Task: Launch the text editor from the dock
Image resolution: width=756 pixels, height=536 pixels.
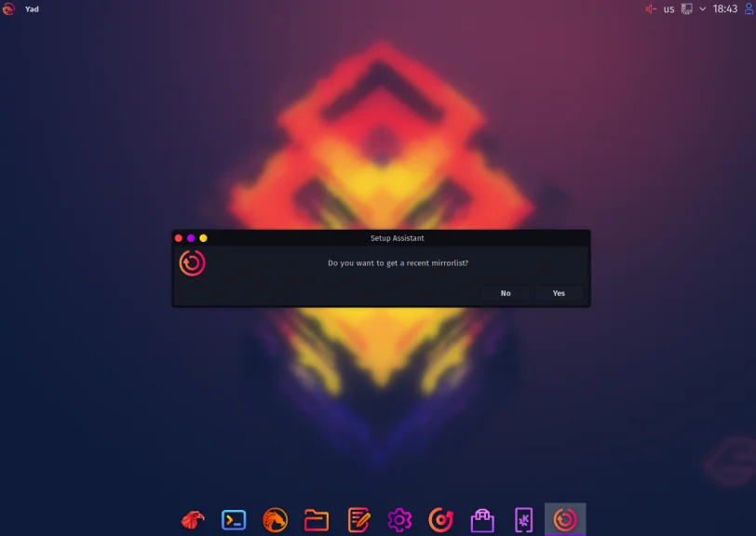Action: click(x=359, y=521)
